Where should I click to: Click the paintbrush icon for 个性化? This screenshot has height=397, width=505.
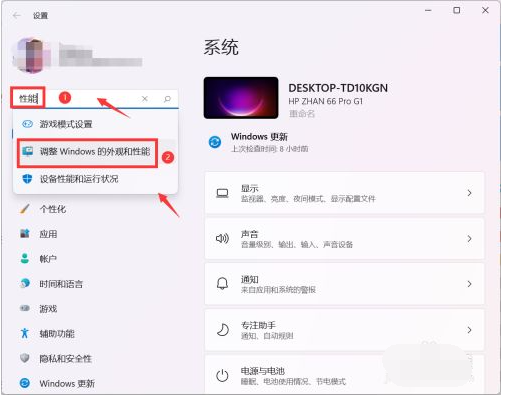25,209
